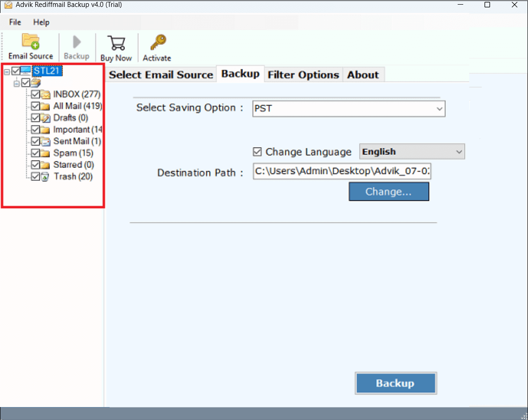This screenshot has width=528, height=420.
Task: Click the Trash bin icon
Action: pyautogui.click(x=45, y=177)
